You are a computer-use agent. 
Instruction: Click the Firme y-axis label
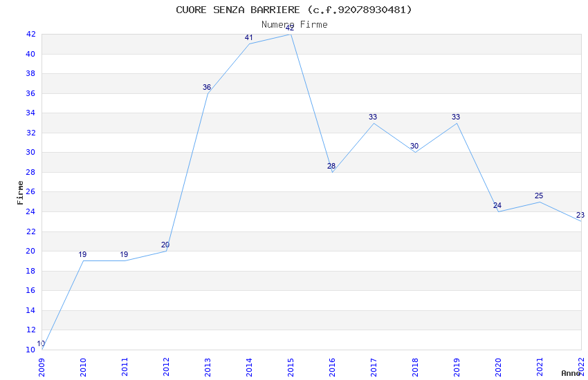coord(20,193)
